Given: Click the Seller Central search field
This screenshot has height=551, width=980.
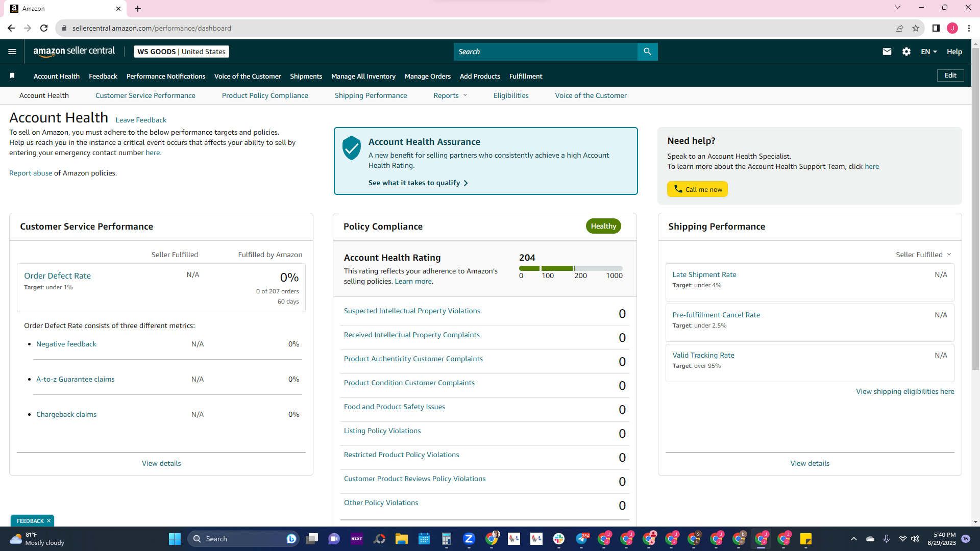Looking at the screenshot, I should pos(546,52).
